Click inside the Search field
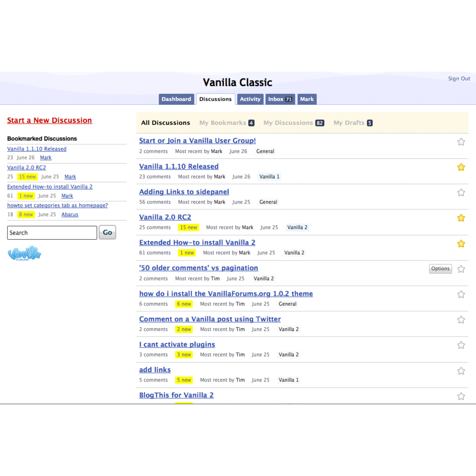476x476 pixels. 52,232
